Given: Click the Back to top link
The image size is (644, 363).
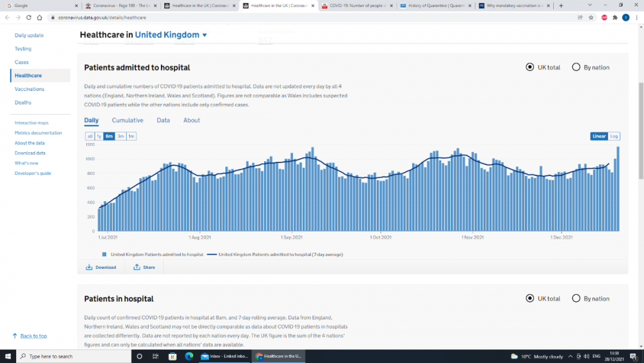Looking at the screenshot, I should 33,336.
